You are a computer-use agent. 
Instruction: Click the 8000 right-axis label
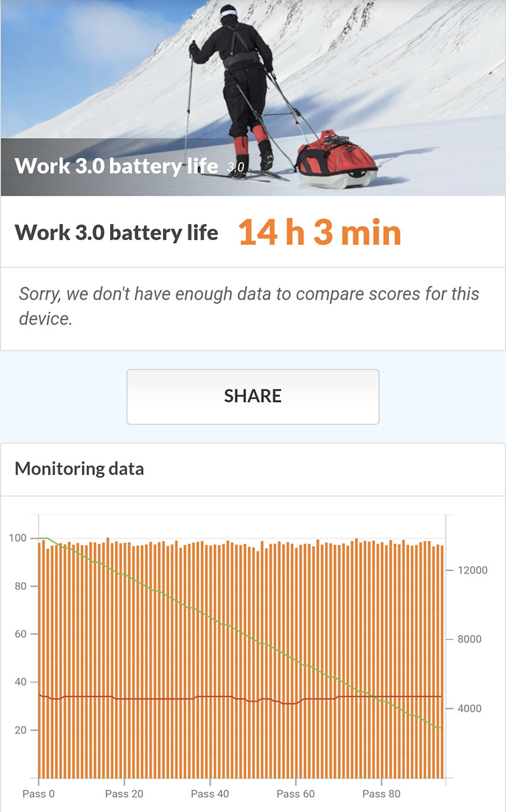pyautogui.click(x=469, y=639)
